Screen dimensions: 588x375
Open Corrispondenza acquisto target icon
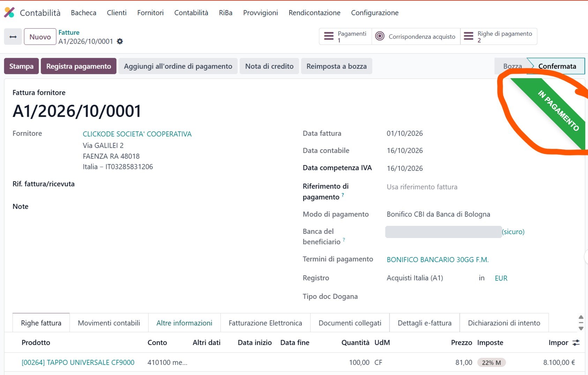pos(380,36)
